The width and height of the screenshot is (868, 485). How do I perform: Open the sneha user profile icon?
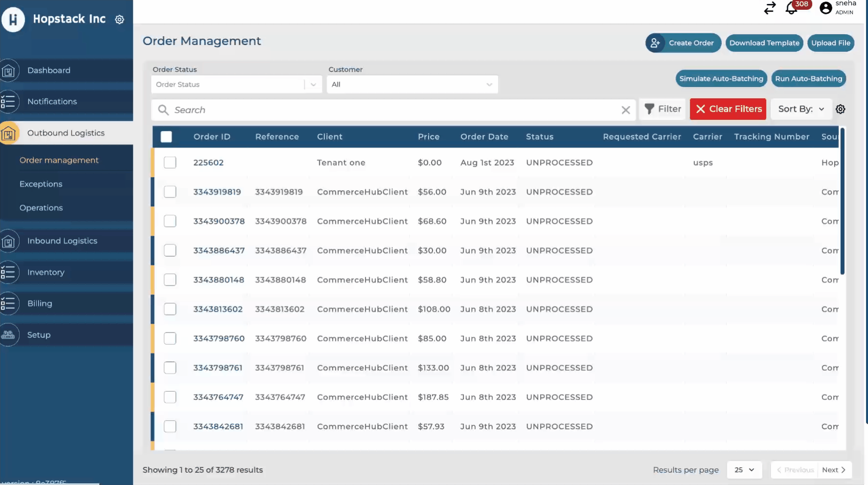(825, 8)
